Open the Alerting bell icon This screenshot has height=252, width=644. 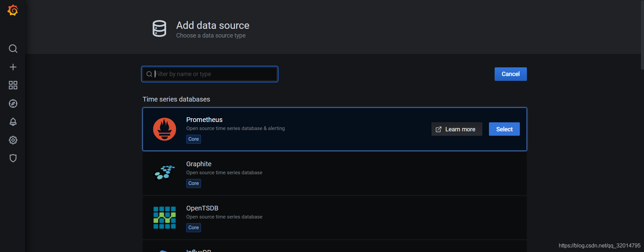[x=13, y=122]
